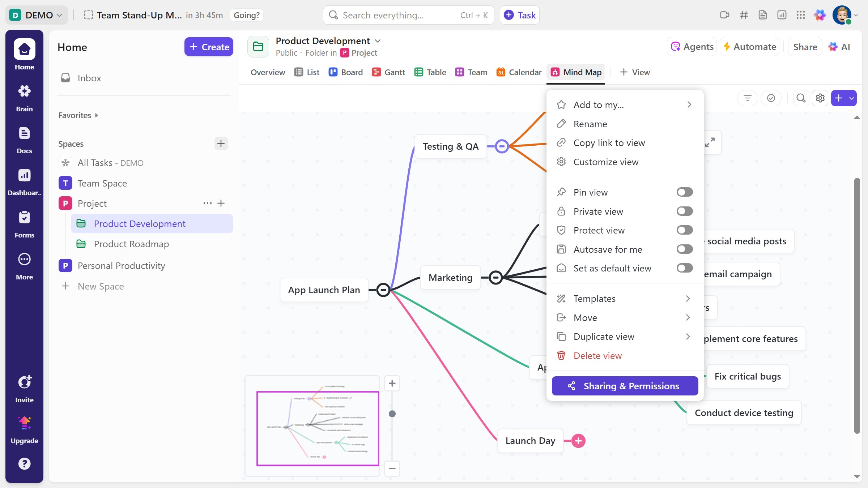Image resolution: width=868 pixels, height=488 pixels.
Task: Click the mind map search magnifier icon
Action: point(801,98)
